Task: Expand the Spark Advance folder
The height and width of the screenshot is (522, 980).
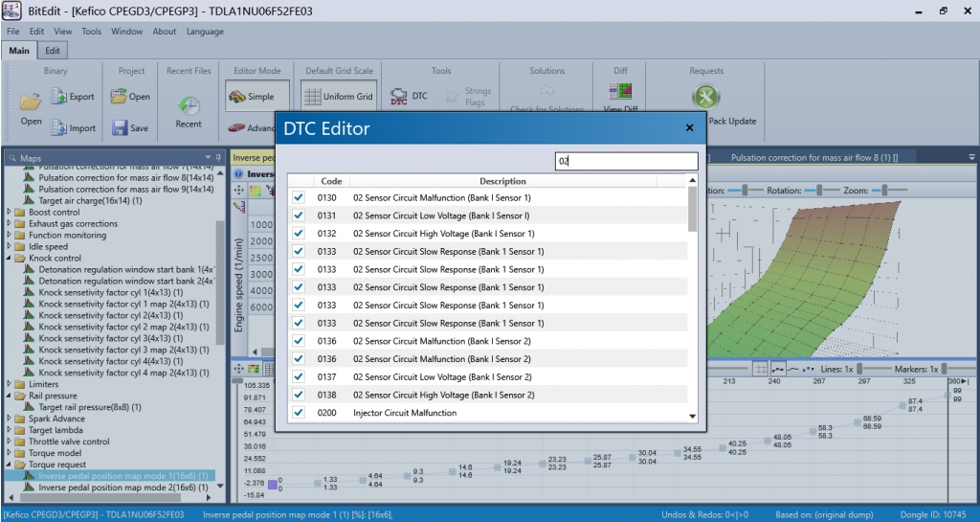Action: click(x=10, y=419)
